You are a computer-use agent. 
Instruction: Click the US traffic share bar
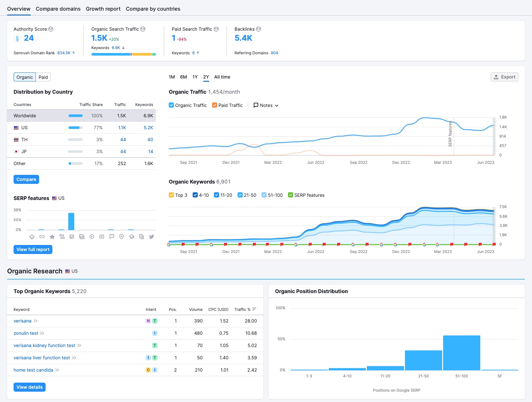[76, 128]
